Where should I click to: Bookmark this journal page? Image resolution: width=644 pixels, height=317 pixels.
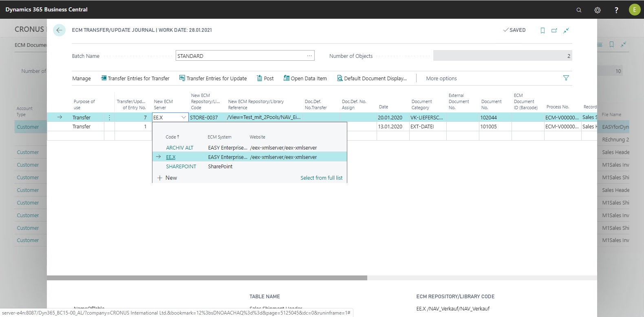(x=543, y=31)
